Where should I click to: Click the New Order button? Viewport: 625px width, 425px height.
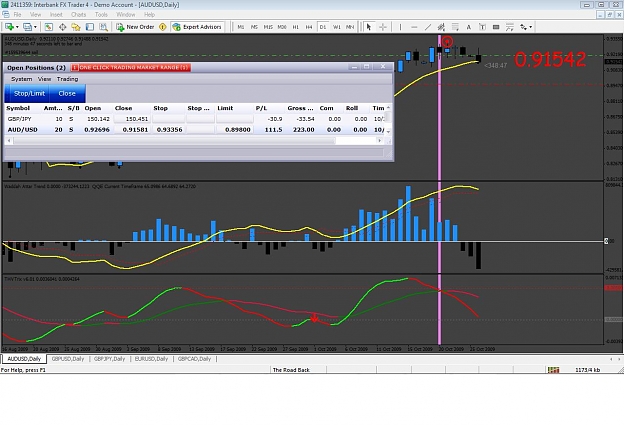pos(135,27)
